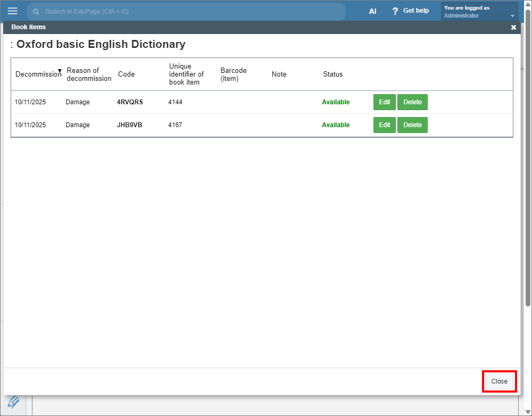
Task: Expand the Administrator account dropdown
Action: (512, 16)
